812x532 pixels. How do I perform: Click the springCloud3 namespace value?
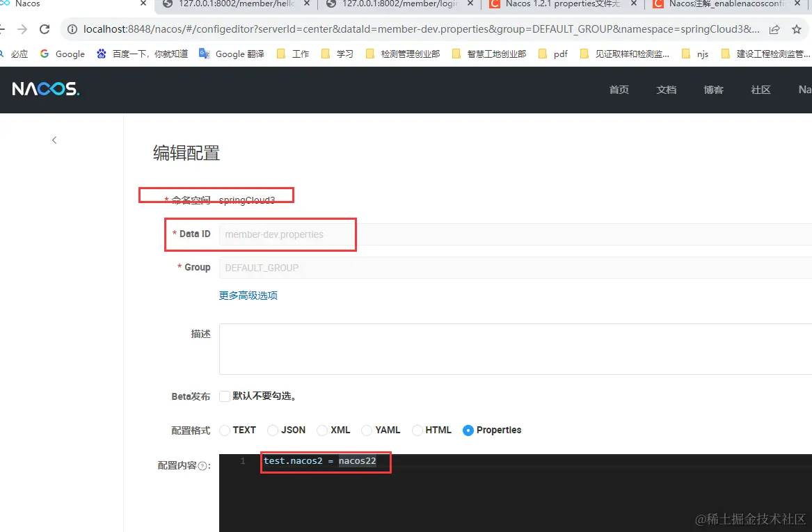click(247, 200)
